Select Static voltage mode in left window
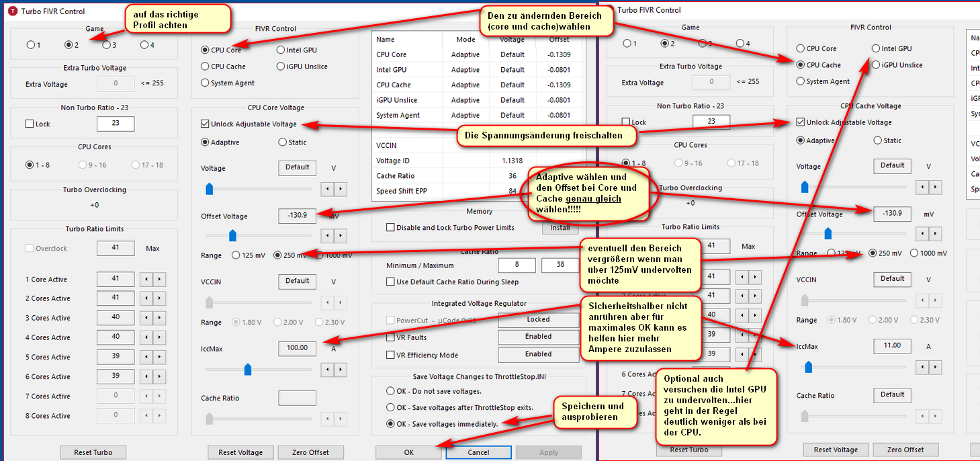The width and height of the screenshot is (980, 461). (282, 142)
